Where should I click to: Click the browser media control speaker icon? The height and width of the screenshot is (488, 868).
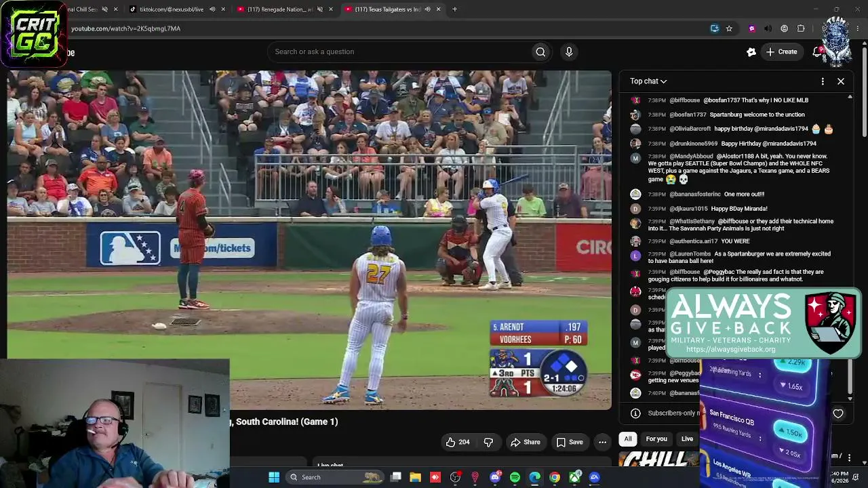pos(768,28)
